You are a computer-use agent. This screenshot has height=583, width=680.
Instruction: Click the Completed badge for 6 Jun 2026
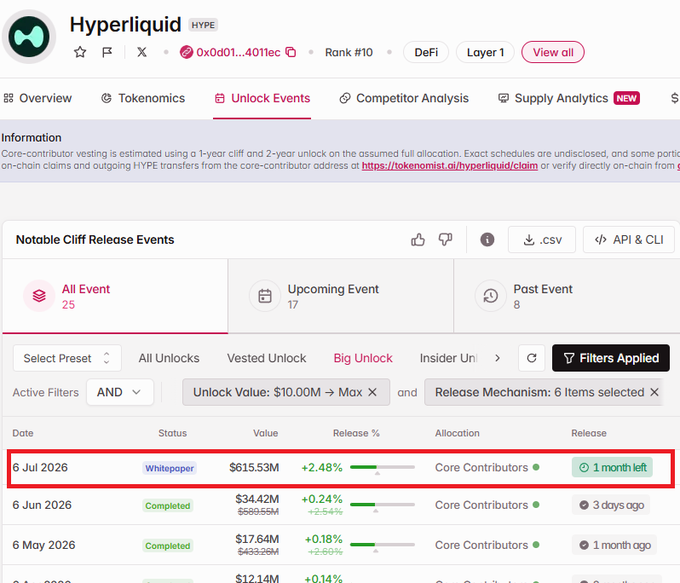[168, 505]
